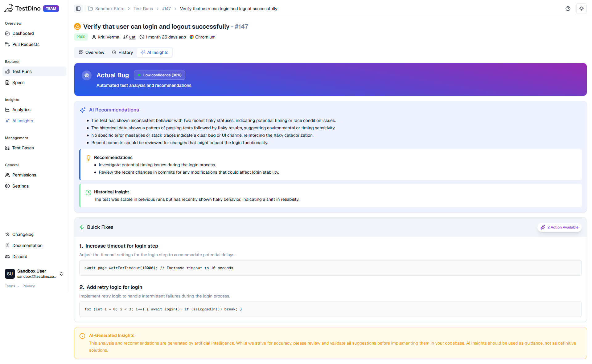Click the Low confidence (36%) badge

click(159, 75)
